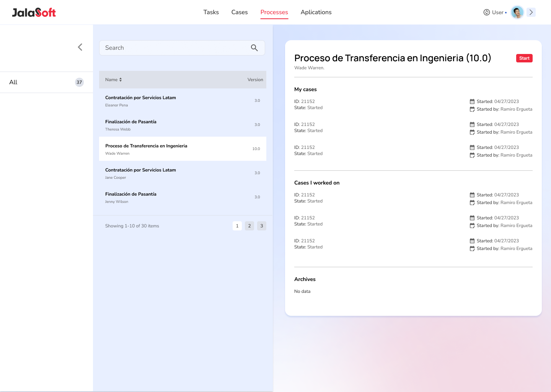The height and width of the screenshot is (392, 551).
Task: Select Finalización de Pasantía by Jenny Wilson
Action: (x=183, y=197)
